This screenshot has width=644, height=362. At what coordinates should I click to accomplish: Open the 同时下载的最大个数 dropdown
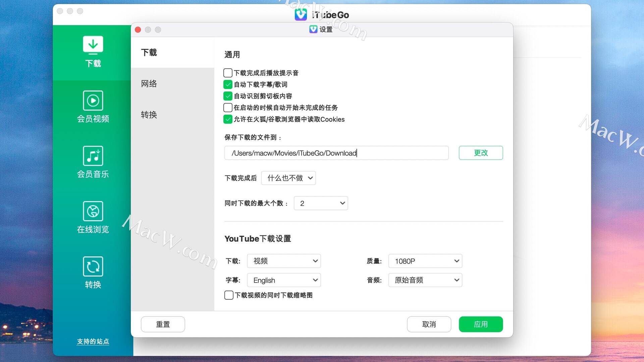click(321, 203)
